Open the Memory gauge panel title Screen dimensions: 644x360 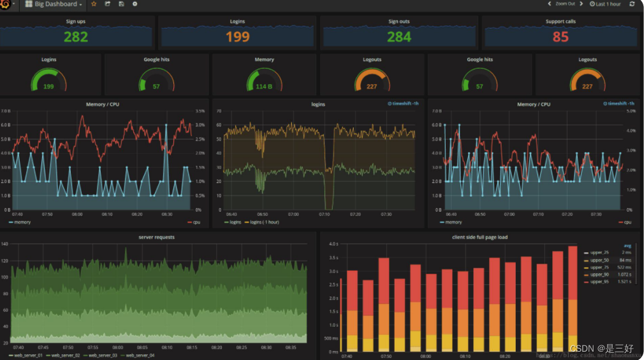tap(264, 59)
